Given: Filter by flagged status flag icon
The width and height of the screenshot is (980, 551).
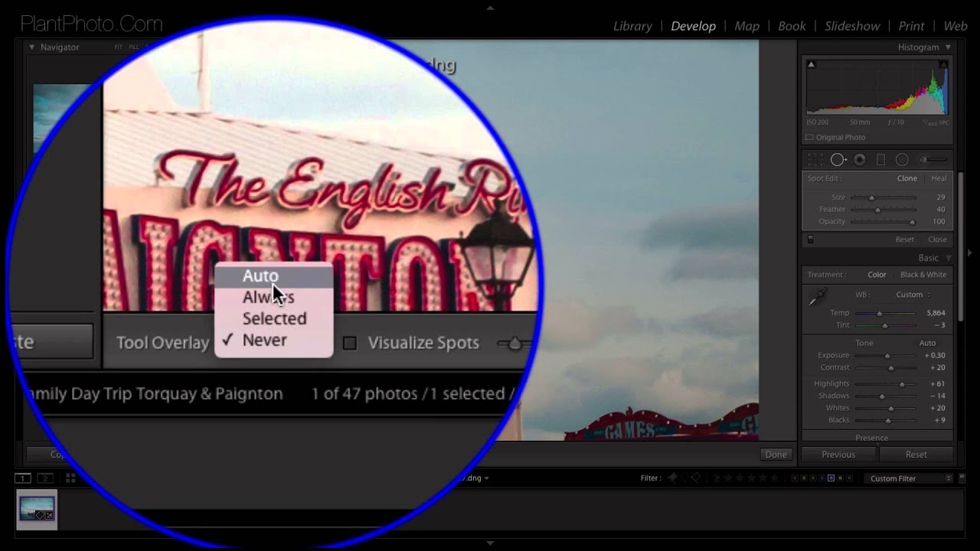Looking at the screenshot, I should pos(673,478).
